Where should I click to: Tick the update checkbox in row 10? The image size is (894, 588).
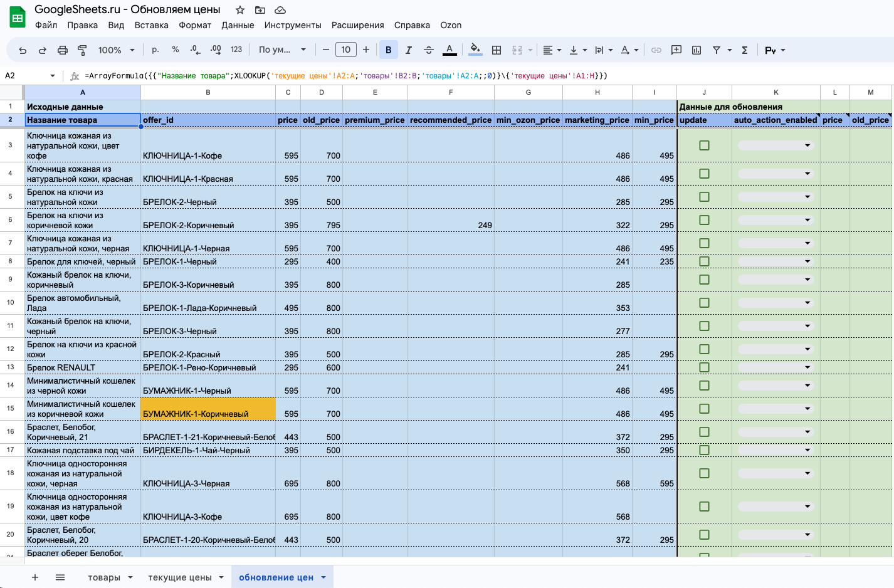click(x=704, y=303)
